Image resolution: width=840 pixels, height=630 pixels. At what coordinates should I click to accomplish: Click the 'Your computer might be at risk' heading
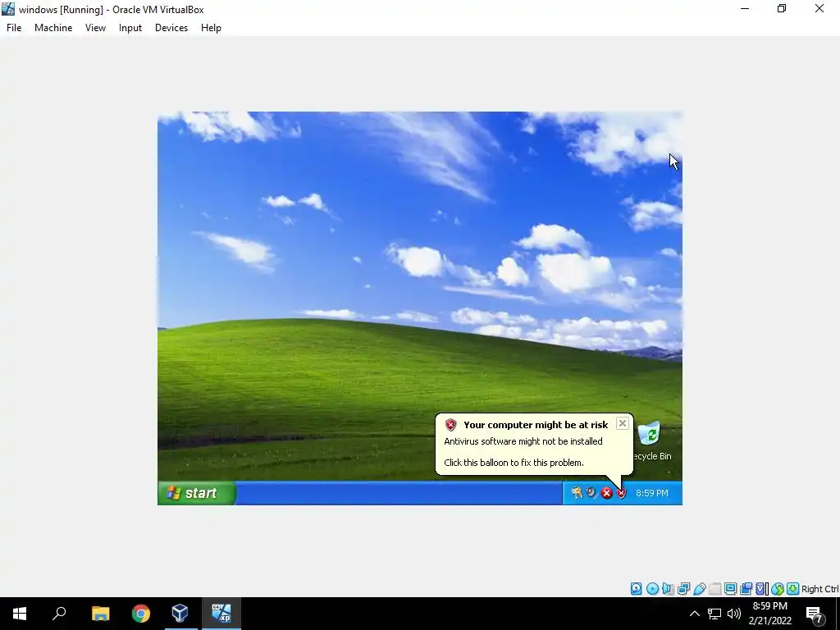click(x=536, y=425)
